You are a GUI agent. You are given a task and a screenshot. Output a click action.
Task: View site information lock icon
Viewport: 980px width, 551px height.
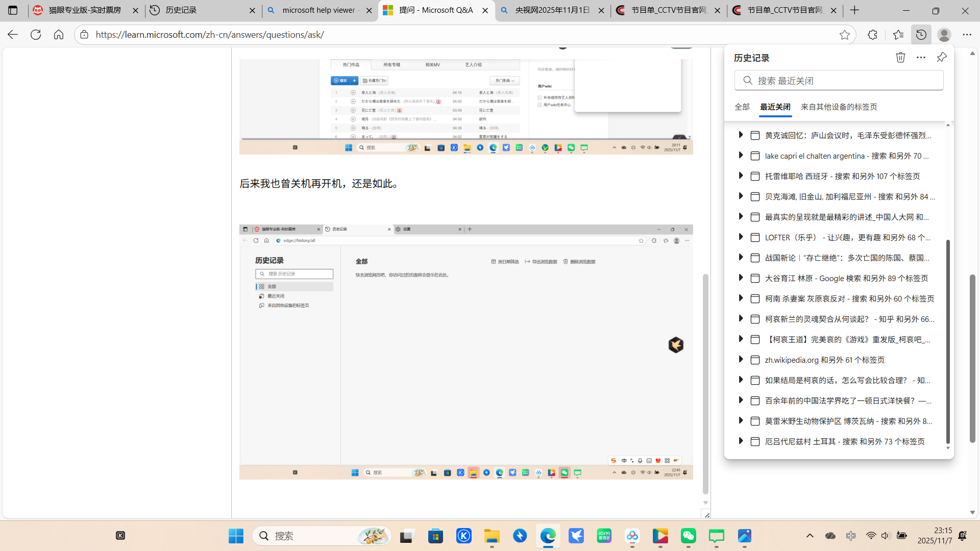pyautogui.click(x=84, y=35)
